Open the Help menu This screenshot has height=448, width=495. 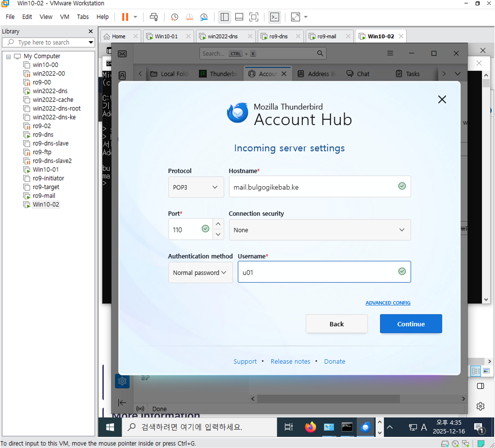pos(102,17)
